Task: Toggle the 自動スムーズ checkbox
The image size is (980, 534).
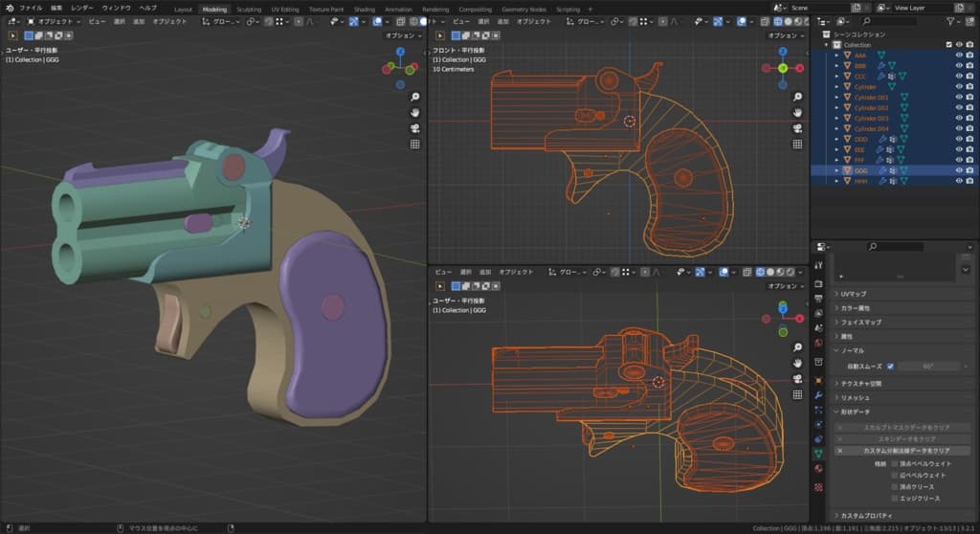Action: coord(890,367)
